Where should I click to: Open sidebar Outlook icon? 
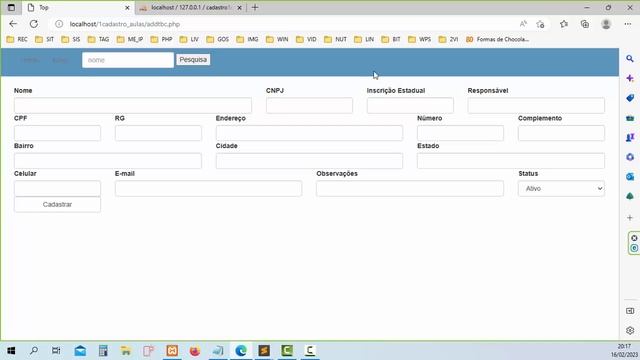click(630, 177)
